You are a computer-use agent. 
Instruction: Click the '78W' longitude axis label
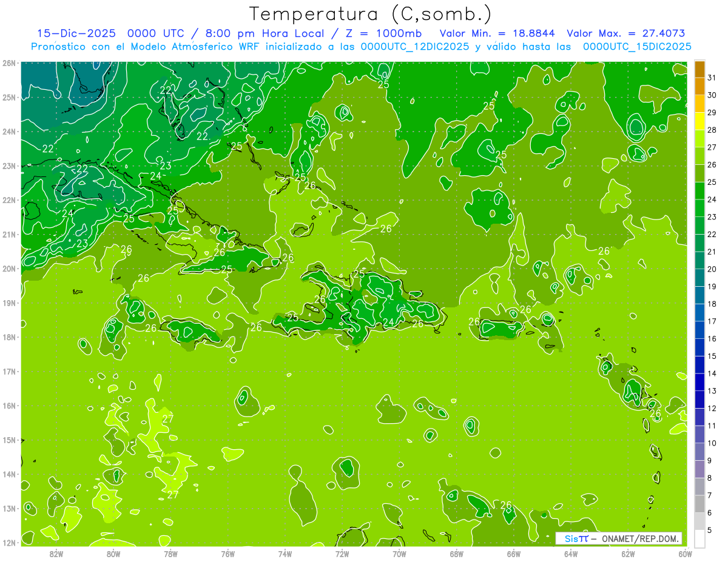[x=170, y=554]
